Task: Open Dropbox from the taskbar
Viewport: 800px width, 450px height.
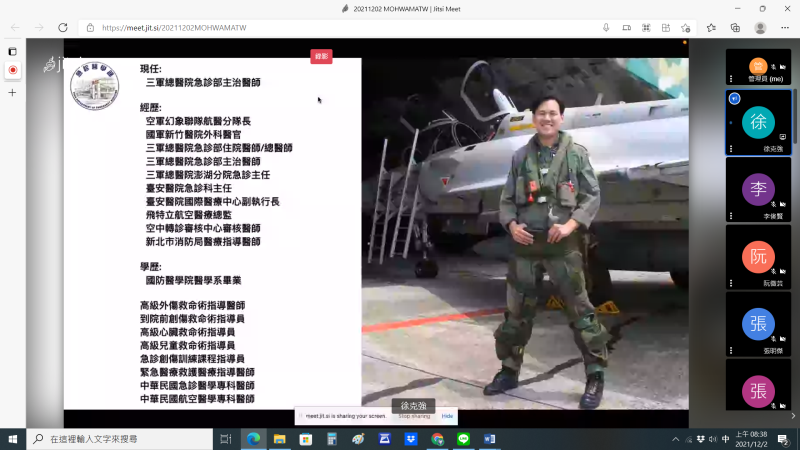Action: [410, 439]
